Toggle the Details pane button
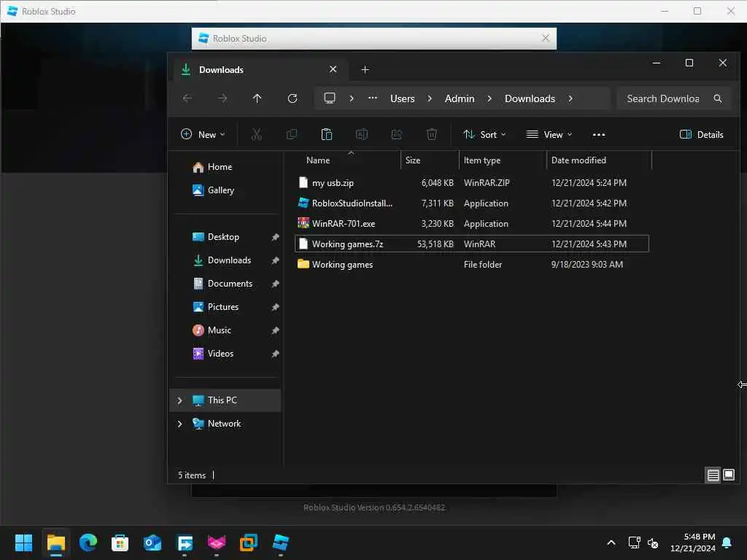The image size is (747, 560). [701, 135]
